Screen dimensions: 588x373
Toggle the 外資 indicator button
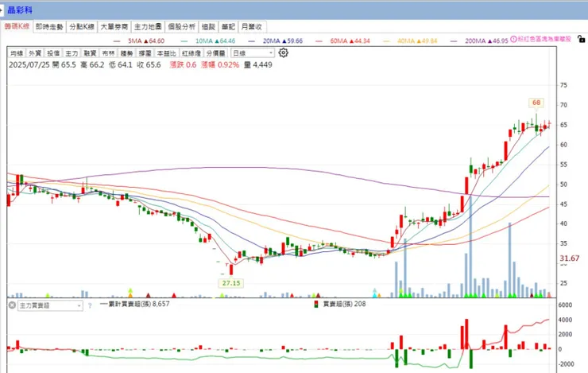pyautogui.click(x=35, y=53)
